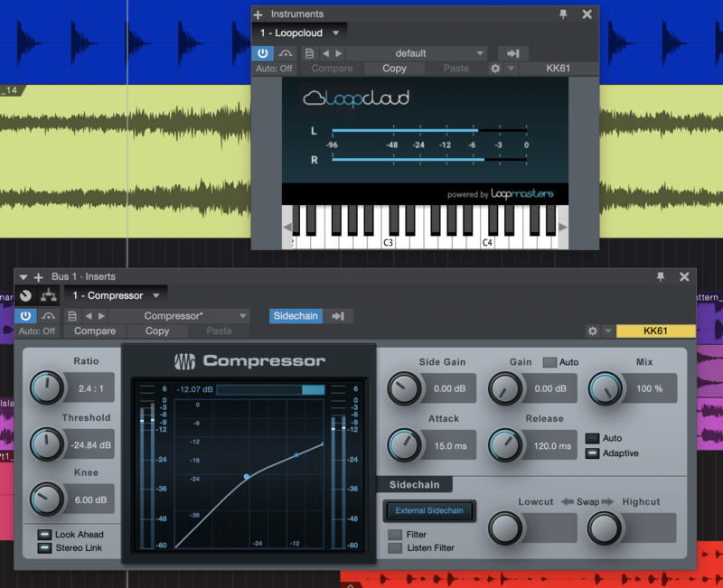The width and height of the screenshot is (723, 588).
Task: Toggle Loopcloud instrument power button
Action: point(263,53)
